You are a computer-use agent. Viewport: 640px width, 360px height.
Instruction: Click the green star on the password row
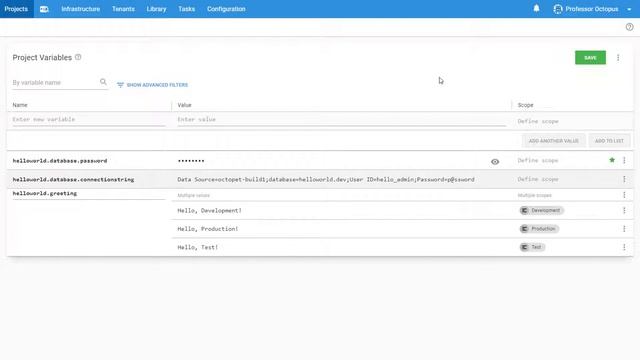[x=612, y=160]
